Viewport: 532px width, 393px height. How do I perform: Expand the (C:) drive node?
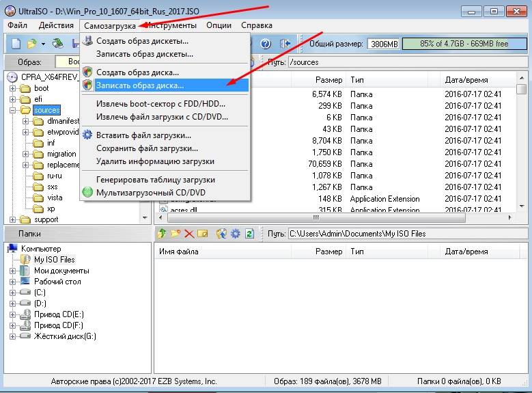(12, 293)
